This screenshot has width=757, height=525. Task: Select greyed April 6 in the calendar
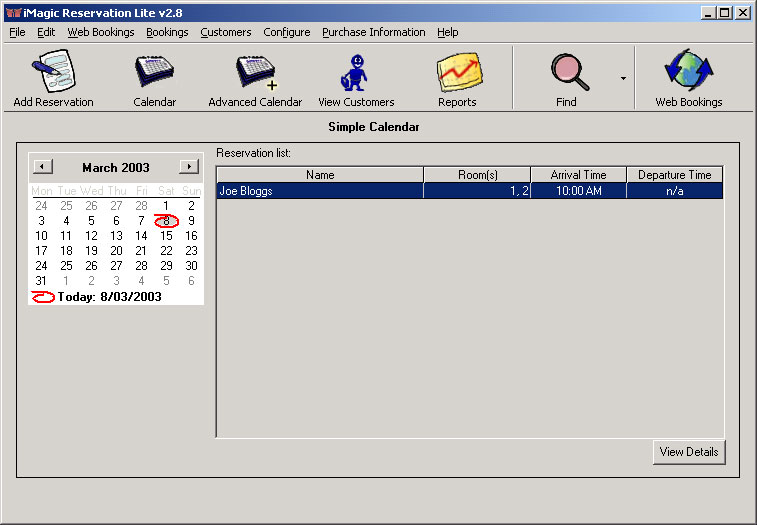pos(191,281)
